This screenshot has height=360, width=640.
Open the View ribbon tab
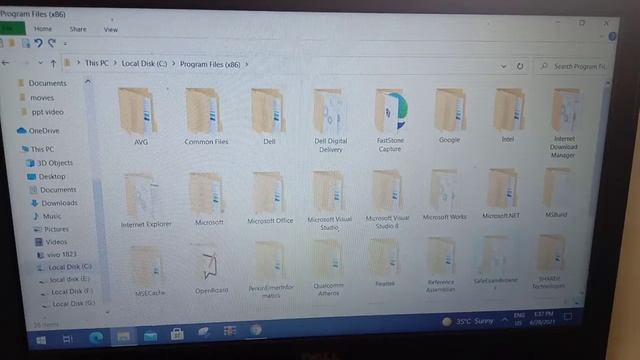tap(111, 29)
